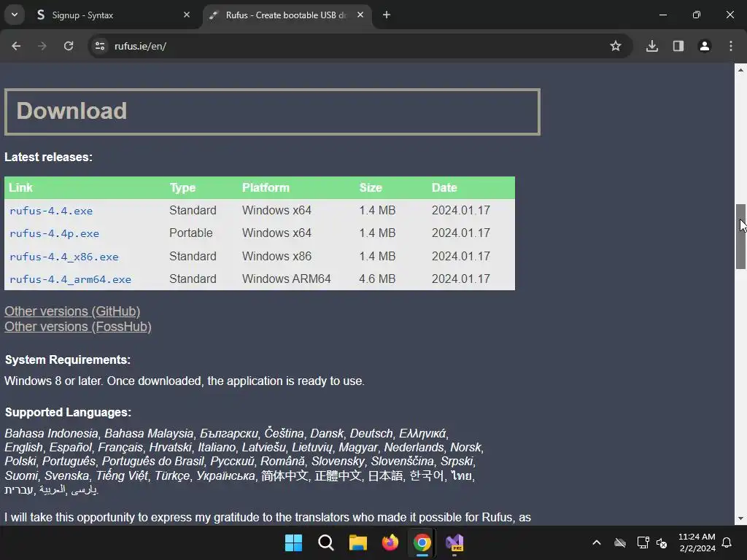Show hidden system tray icons

point(597,542)
